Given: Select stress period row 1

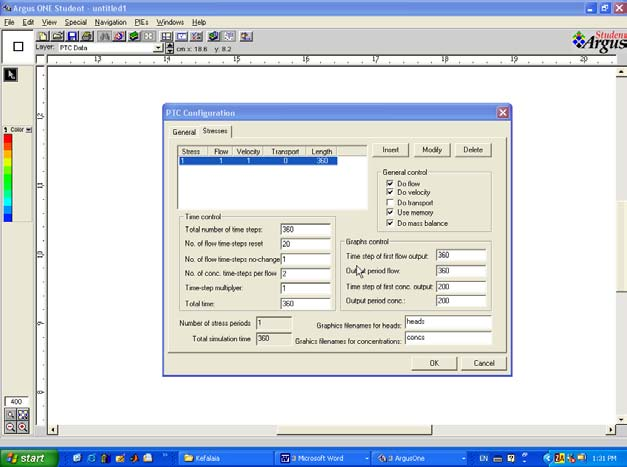Looking at the screenshot, I should click(x=258, y=161).
